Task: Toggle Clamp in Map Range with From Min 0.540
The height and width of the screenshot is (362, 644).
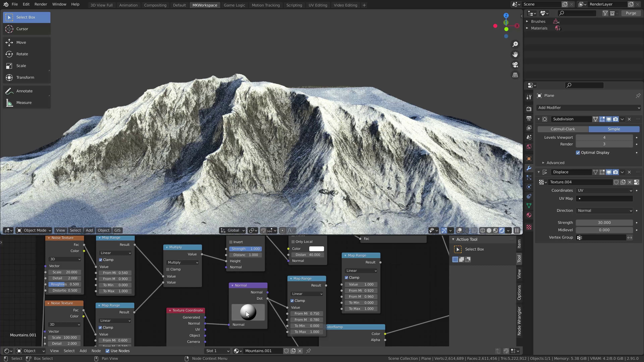Action: [x=100, y=260]
